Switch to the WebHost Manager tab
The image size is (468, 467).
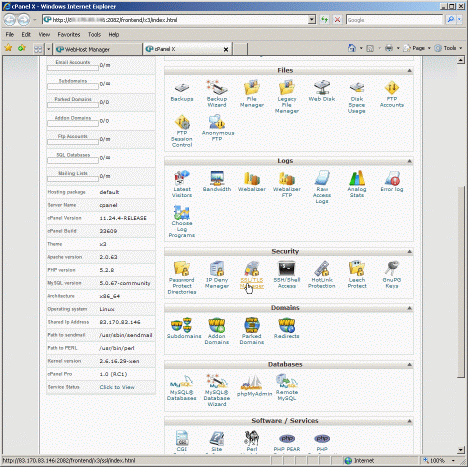coord(97,49)
